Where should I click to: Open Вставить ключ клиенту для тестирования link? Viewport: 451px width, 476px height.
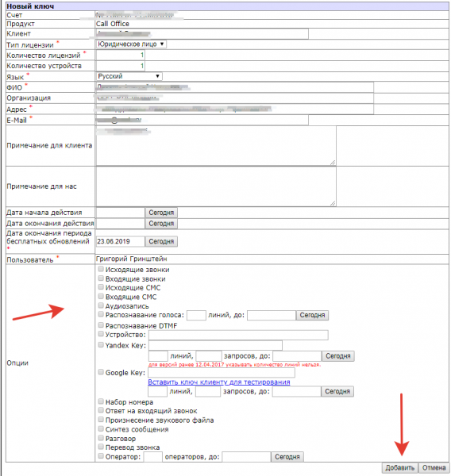click(x=219, y=382)
